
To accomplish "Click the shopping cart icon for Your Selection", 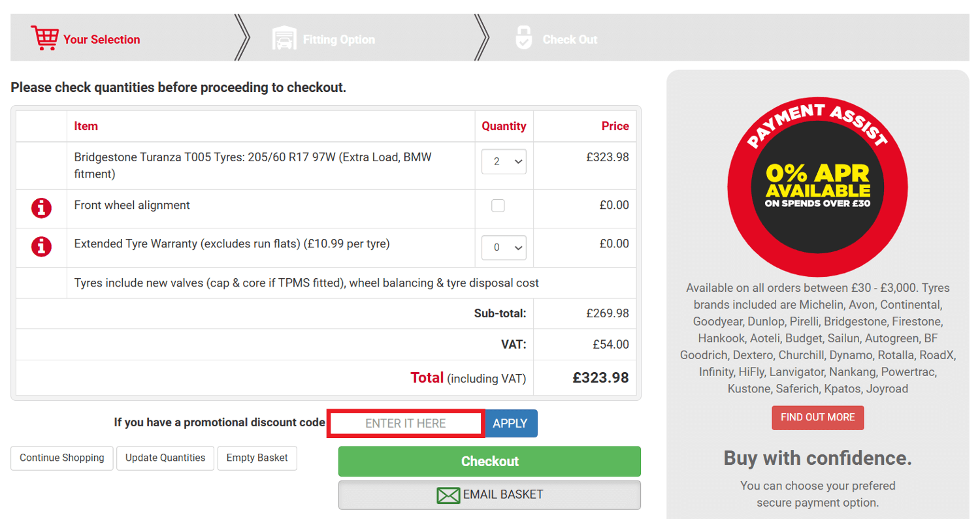I will (44, 37).
